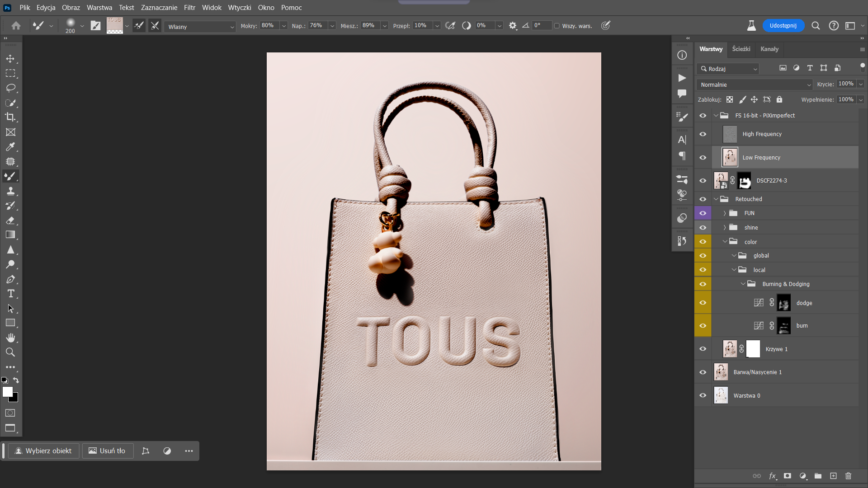The image size is (868, 488).
Task: Click the Udostępnij button
Action: [x=783, y=26]
